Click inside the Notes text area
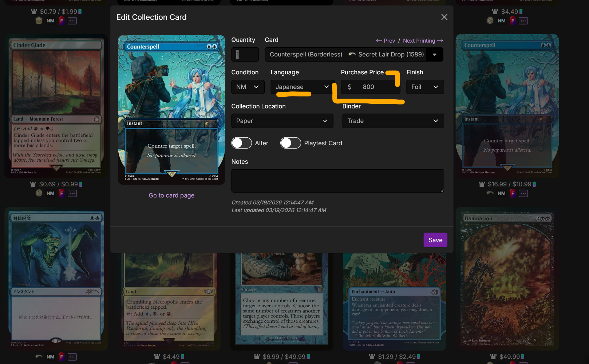This screenshot has height=364, width=589. [x=337, y=181]
